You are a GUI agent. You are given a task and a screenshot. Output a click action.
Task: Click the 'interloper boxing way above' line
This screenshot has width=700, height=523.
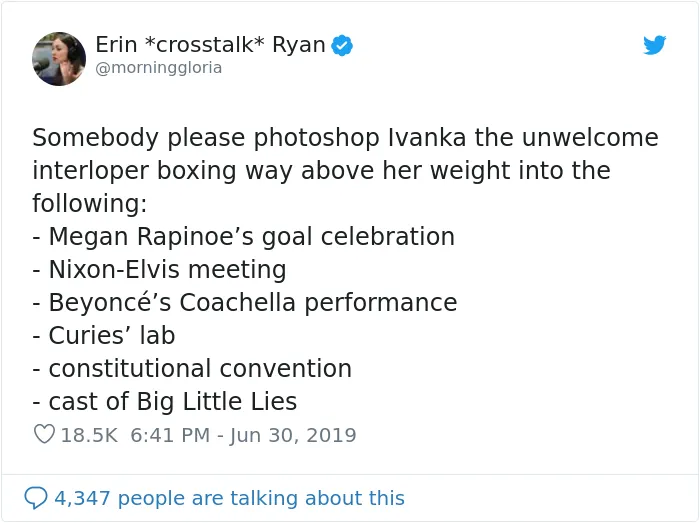[321, 171]
